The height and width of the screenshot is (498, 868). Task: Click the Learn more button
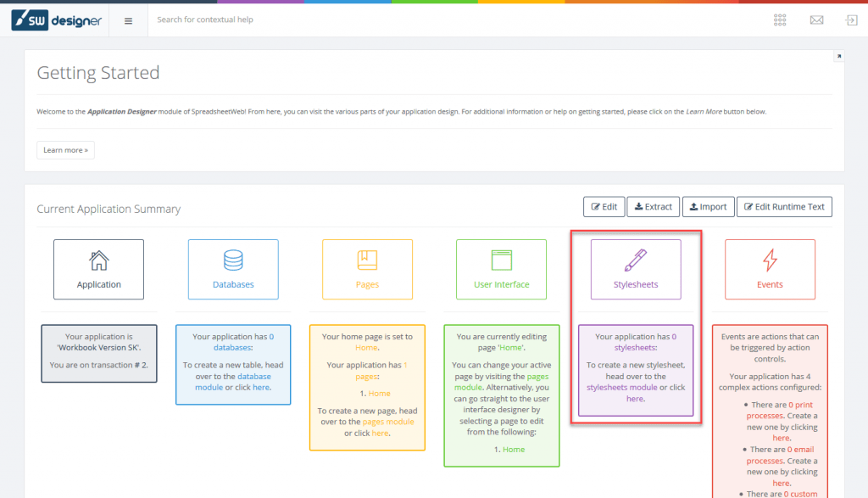pos(65,150)
